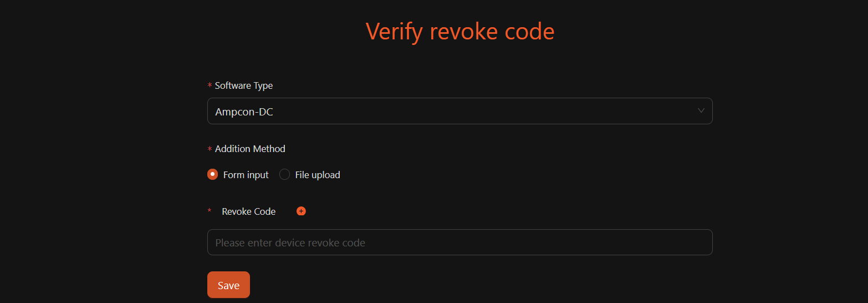Click the "Verify revoke code" heading

tap(459, 32)
